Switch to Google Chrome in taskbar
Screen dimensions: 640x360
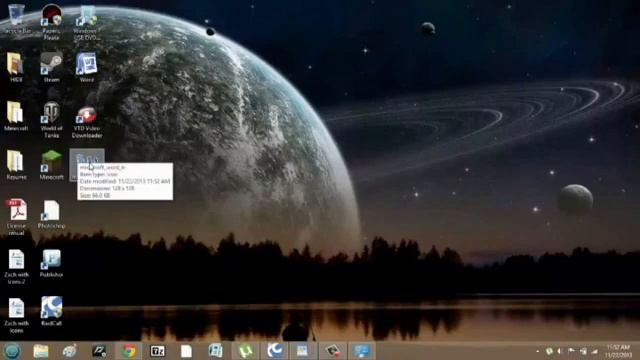click(129, 351)
